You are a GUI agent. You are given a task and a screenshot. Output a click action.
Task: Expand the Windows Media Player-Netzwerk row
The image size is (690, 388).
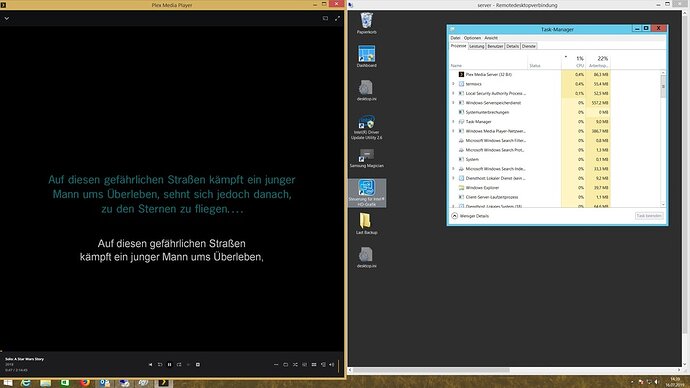[453, 131]
